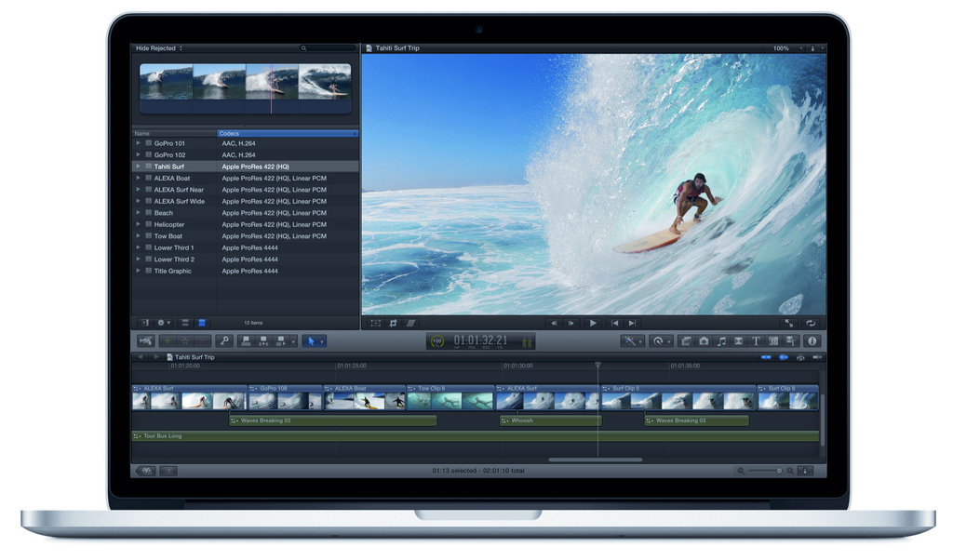Open the Retime menu icon
This screenshot has height=560, width=953.
[x=658, y=340]
